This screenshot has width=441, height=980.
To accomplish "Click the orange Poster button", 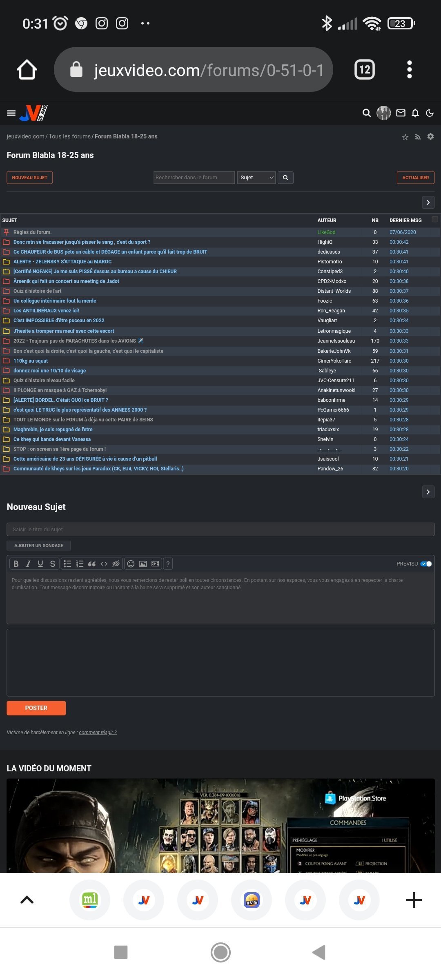I will 36,708.
